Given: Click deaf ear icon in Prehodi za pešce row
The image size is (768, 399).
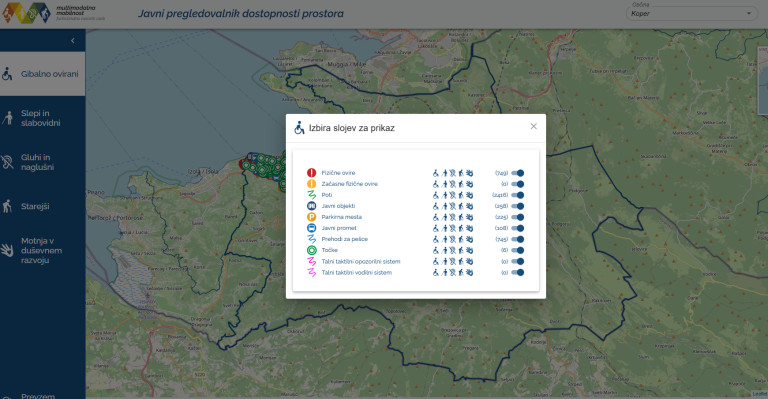Looking at the screenshot, I should 453,239.
